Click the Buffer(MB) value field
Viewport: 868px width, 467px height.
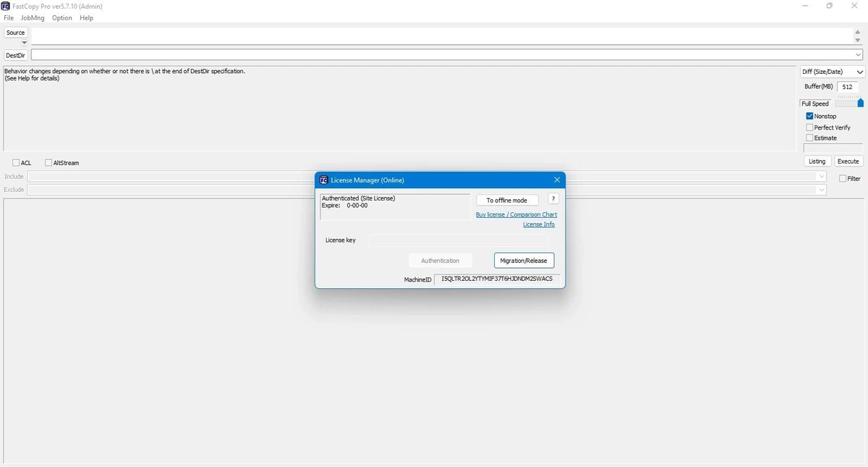tap(848, 87)
